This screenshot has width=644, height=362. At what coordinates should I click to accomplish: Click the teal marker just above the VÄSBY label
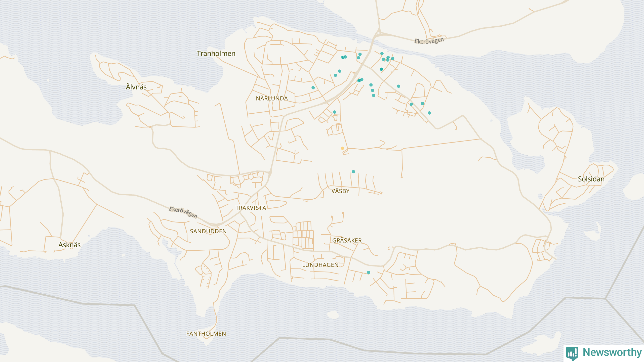pos(353,172)
